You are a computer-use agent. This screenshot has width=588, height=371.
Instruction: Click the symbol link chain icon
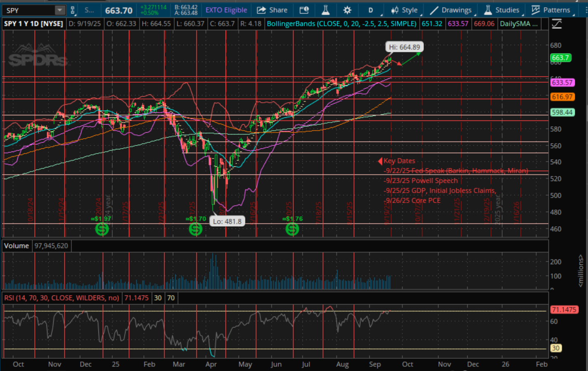tap(73, 10)
